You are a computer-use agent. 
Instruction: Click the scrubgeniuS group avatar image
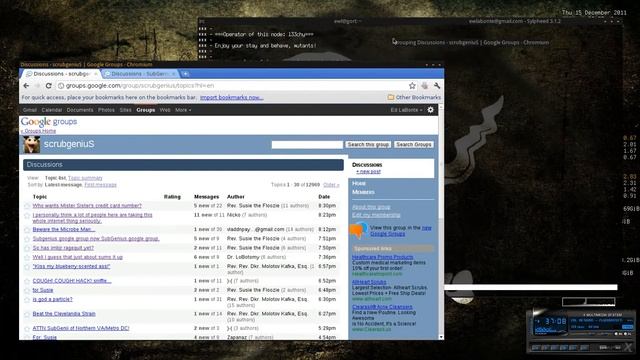click(31, 144)
